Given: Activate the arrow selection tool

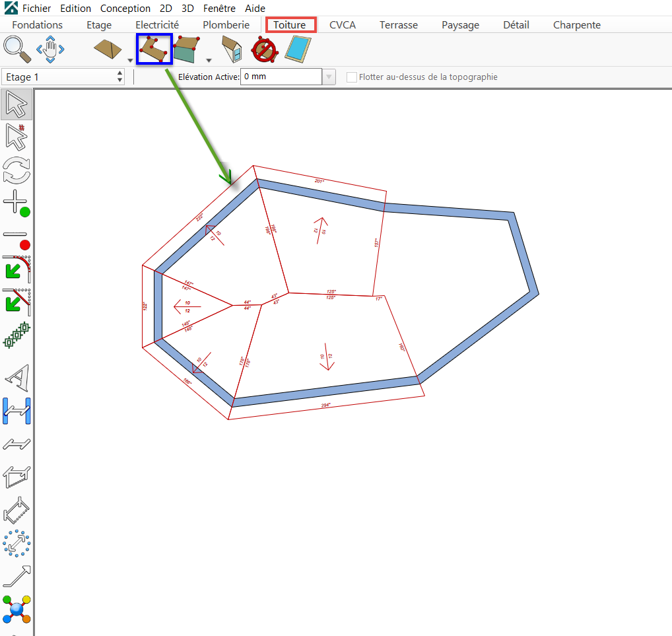Looking at the screenshot, I should pos(17,104).
